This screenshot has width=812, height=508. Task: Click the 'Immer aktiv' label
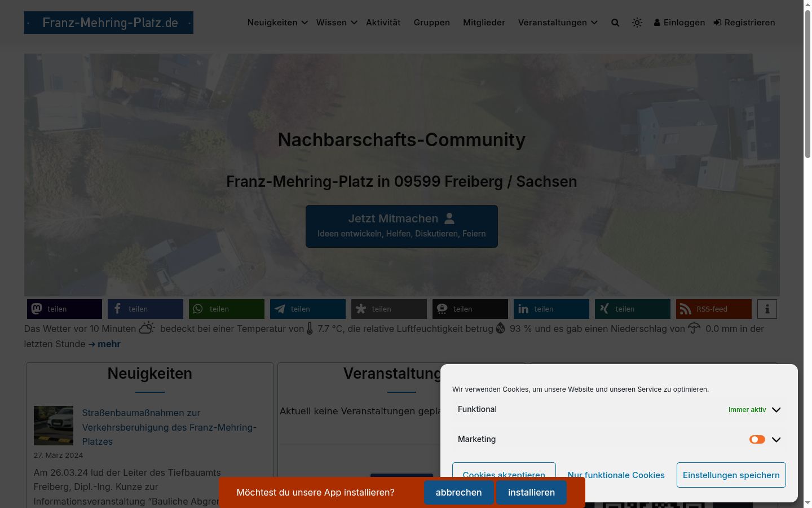click(747, 410)
